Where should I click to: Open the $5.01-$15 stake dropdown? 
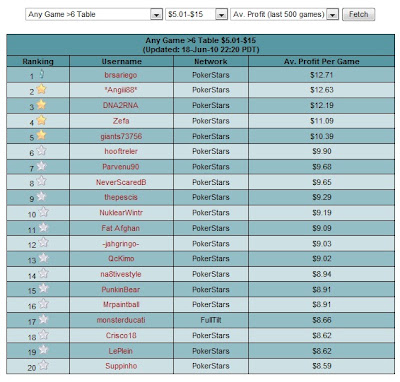click(x=196, y=14)
